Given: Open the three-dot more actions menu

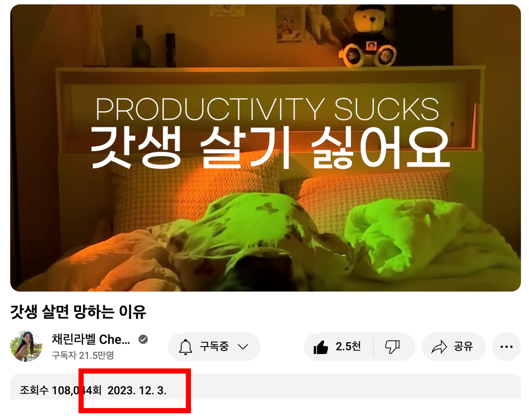Looking at the screenshot, I should pyautogui.click(x=506, y=347).
